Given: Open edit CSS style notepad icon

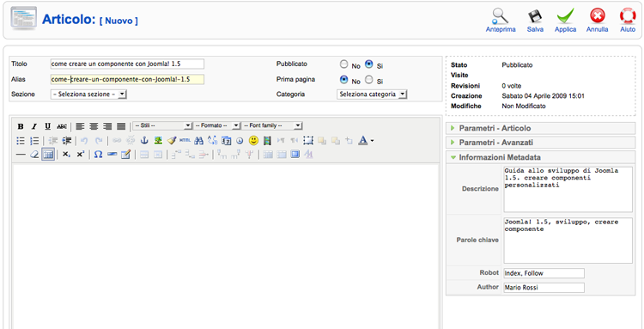Looking at the screenshot, I should click(x=125, y=155).
